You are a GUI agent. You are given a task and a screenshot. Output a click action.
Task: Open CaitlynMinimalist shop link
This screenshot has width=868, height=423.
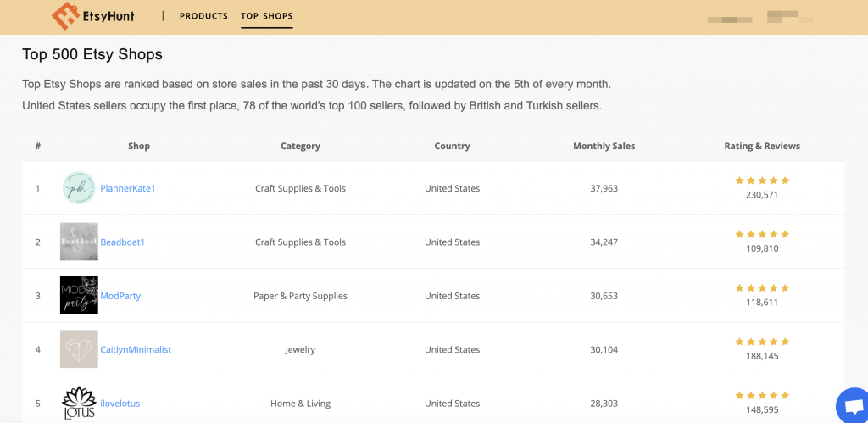136,349
